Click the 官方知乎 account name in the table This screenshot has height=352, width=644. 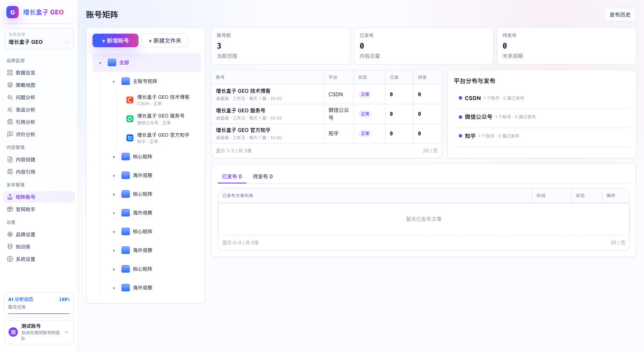[243, 130]
